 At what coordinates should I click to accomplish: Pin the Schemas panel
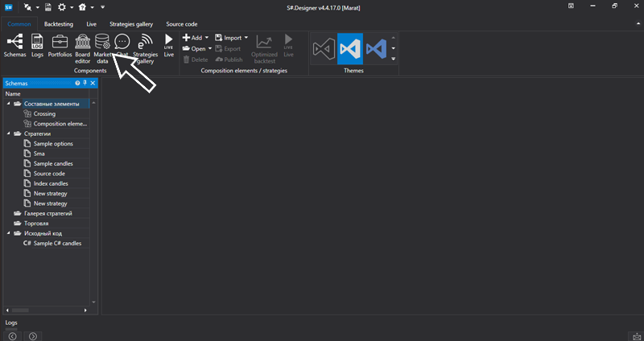click(85, 83)
